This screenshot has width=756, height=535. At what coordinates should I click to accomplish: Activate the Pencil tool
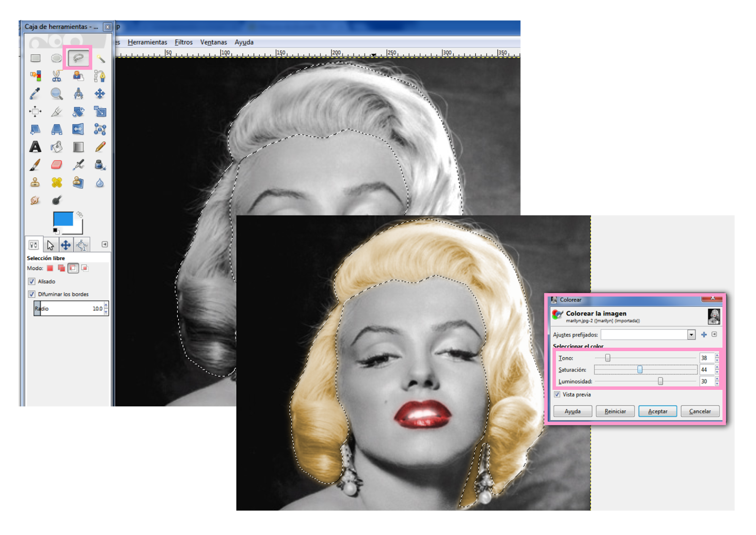[x=100, y=147]
